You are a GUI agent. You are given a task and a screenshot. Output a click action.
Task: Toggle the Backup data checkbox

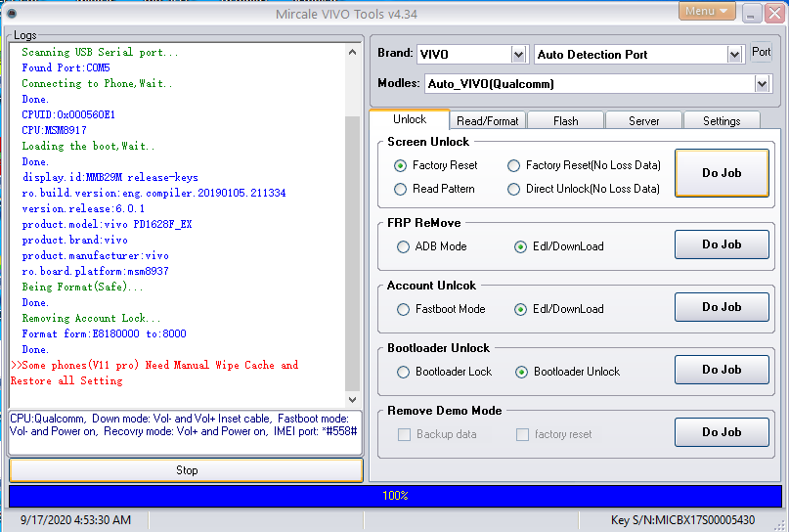pos(404,434)
